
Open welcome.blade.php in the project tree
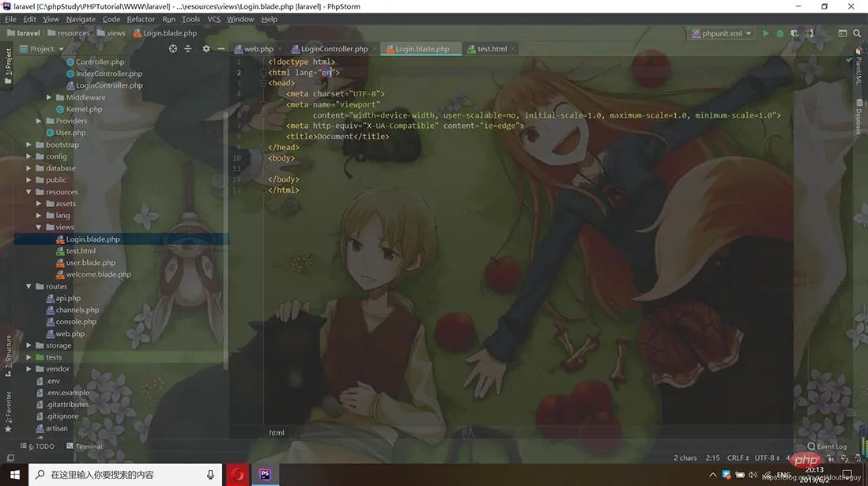tap(98, 274)
